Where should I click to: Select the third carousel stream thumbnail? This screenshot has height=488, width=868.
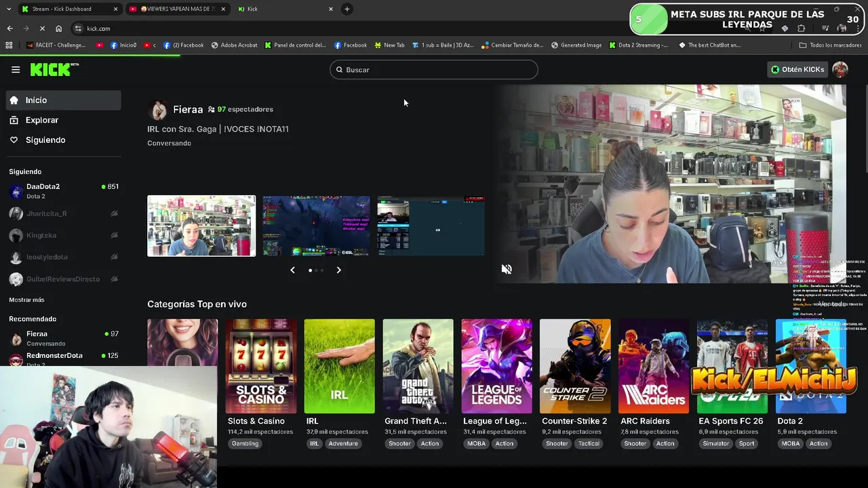[x=431, y=226]
